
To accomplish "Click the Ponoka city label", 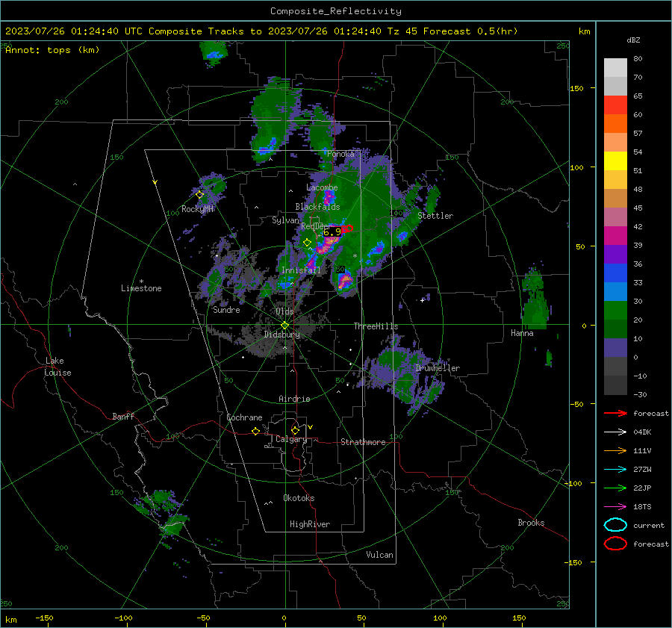I will coord(340,154).
